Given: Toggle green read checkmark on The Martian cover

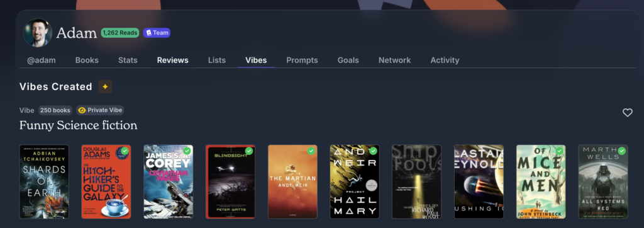Looking at the screenshot, I should [311, 151].
